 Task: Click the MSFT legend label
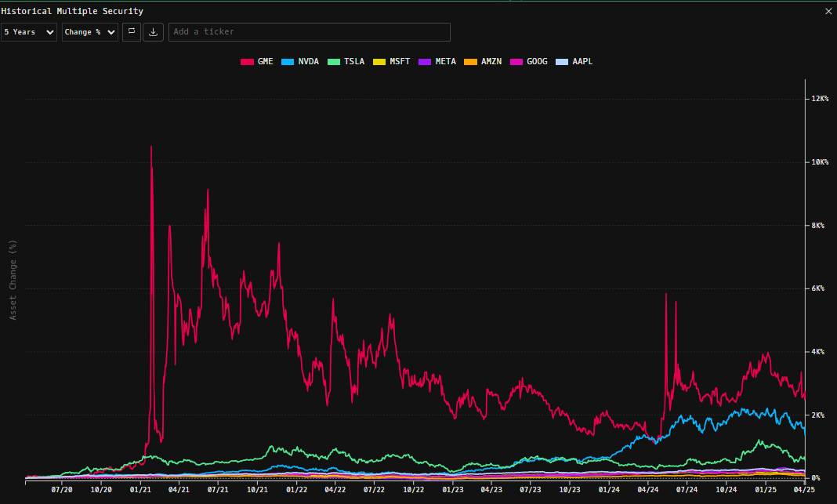click(x=400, y=62)
